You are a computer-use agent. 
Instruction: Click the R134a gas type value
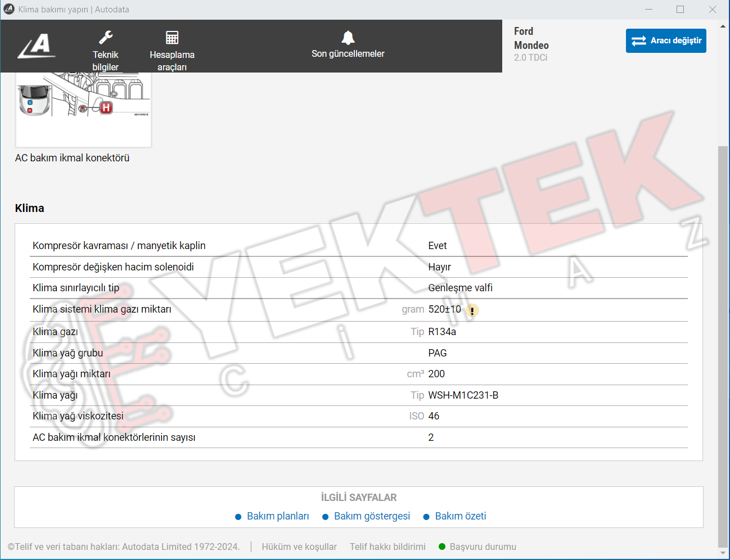click(442, 332)
